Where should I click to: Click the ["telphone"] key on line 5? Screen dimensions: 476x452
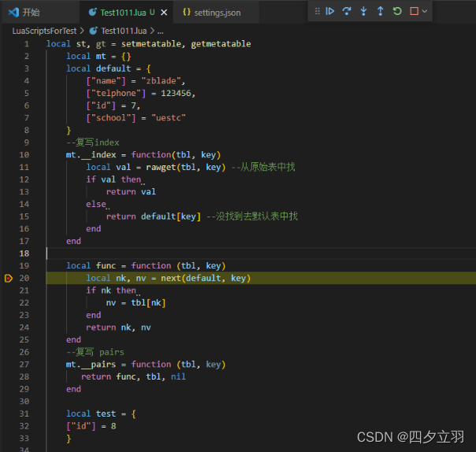(116, 94)
